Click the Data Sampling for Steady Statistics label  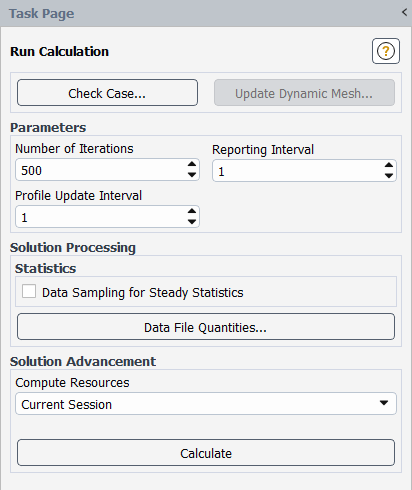click(x=143, y=293)
